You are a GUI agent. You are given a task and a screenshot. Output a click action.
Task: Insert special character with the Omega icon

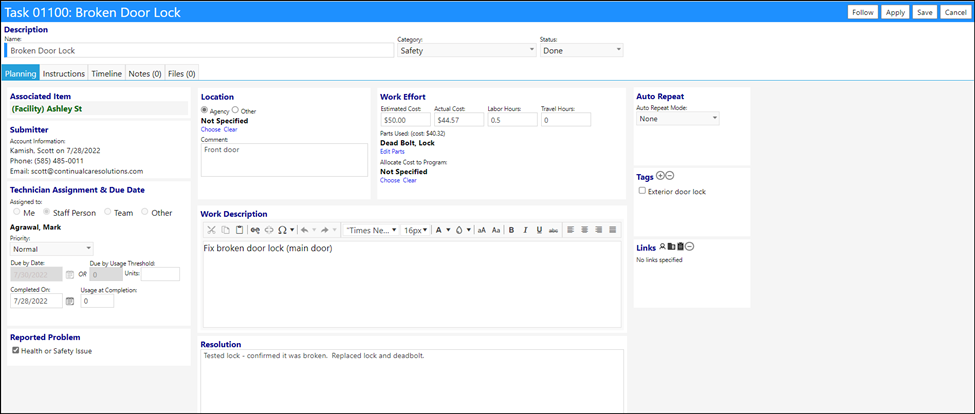[282, 230]
